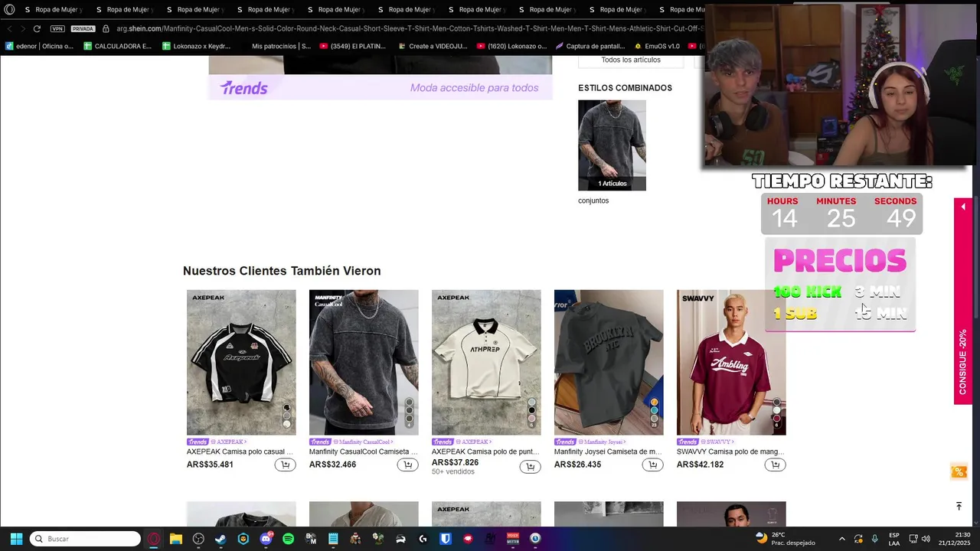Open Brooklyn NYC grey shirt product image
980x551 pixels.
click(609, 362)
